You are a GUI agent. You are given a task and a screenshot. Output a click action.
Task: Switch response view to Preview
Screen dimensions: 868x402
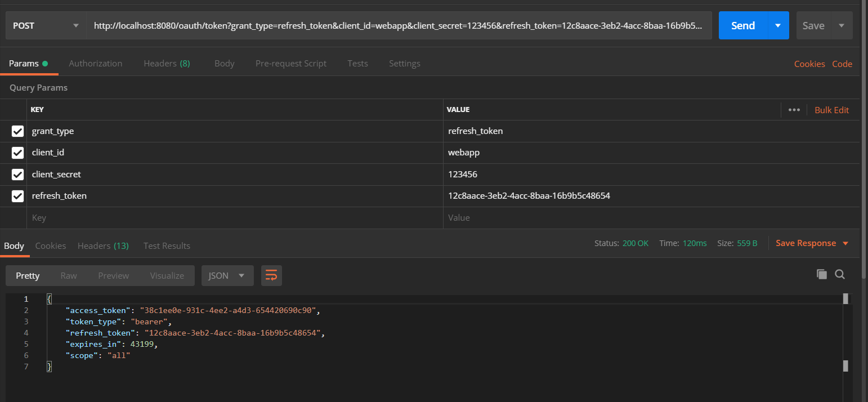[x=113, y=275]
